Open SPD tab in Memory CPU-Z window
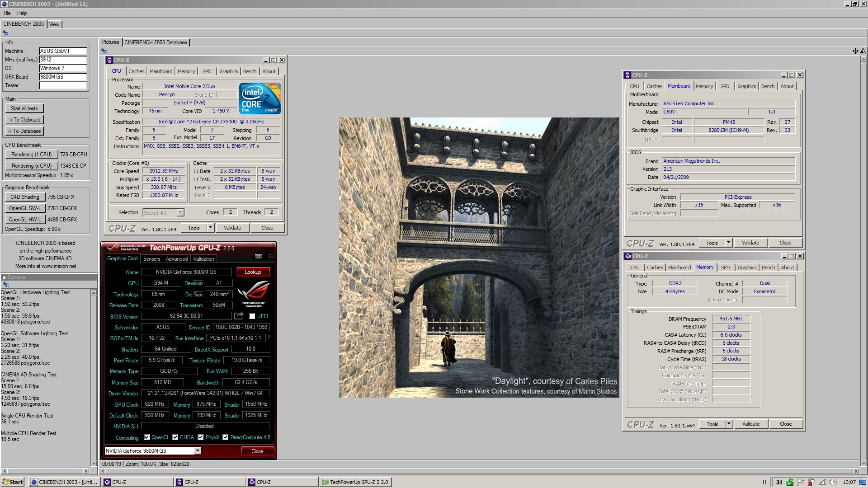This screenshot has height=488, width=868. 725,267
